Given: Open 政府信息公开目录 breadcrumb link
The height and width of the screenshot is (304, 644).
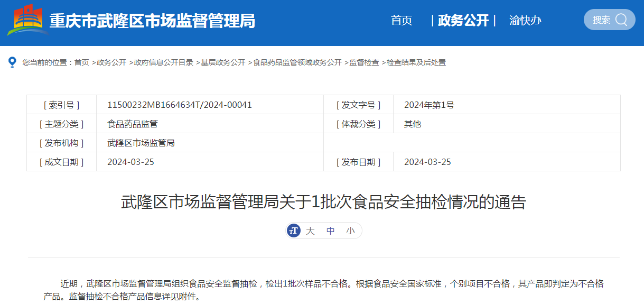Looking at the screenshot, I should [x=163, y=62].
